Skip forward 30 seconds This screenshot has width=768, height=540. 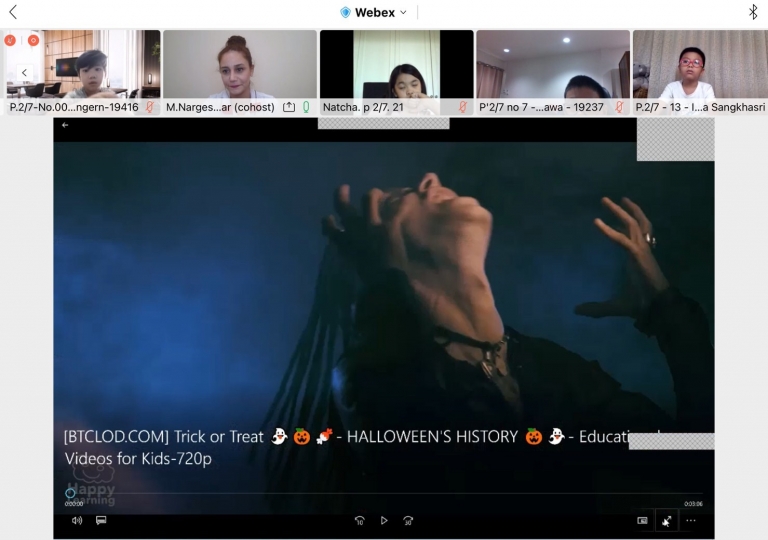point(408,521)
